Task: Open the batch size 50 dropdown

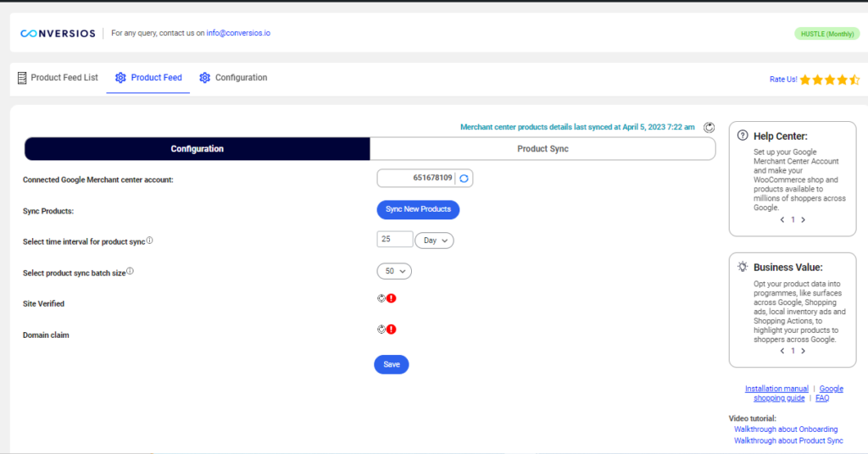Action: [x=395, y=272]
